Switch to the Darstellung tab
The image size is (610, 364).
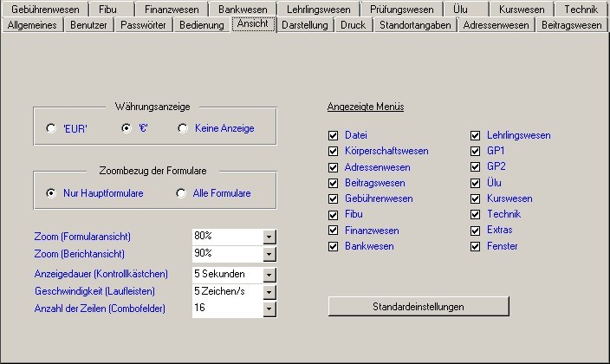pos(305,25)
